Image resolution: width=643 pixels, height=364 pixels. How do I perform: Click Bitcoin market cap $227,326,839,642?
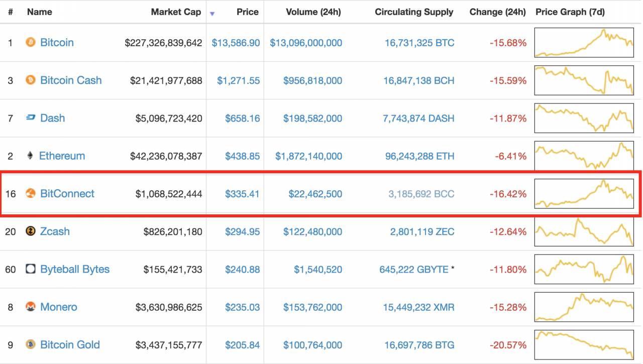coord(163,43)
